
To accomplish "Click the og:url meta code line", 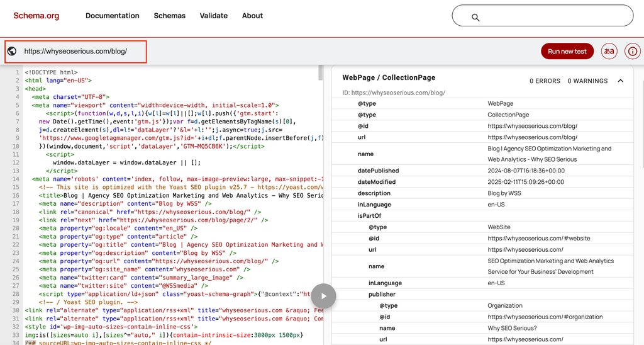I will [159, 261].
